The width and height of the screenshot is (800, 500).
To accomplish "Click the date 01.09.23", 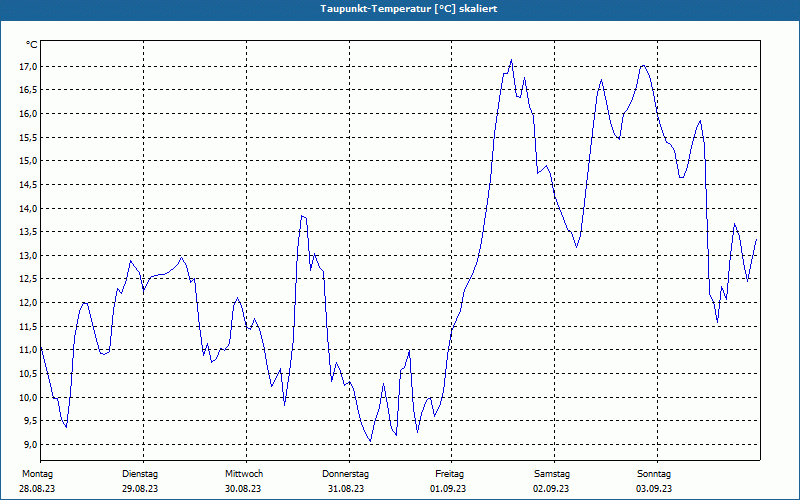I will point(448,489).
